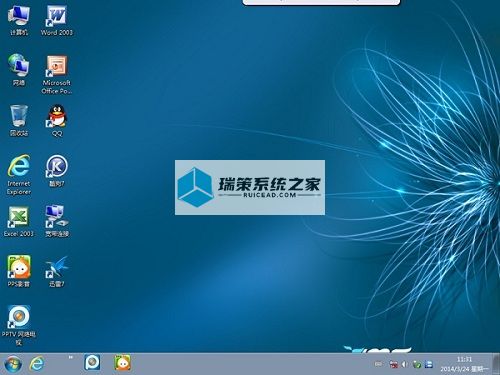Click the green shield tray icon
Screen dimensions: 500x375
[x=417, y=364]
